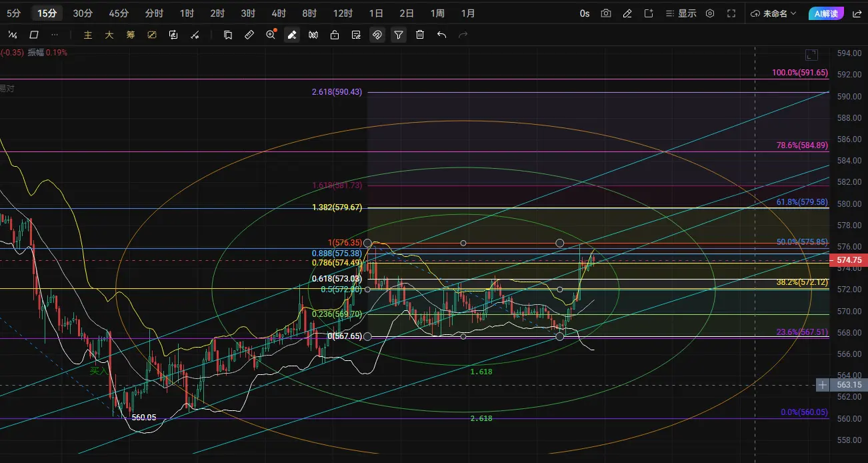The image size is (868, 463).
Task: Take a chart snapshot with camera icon
Action: coord(606,13)
